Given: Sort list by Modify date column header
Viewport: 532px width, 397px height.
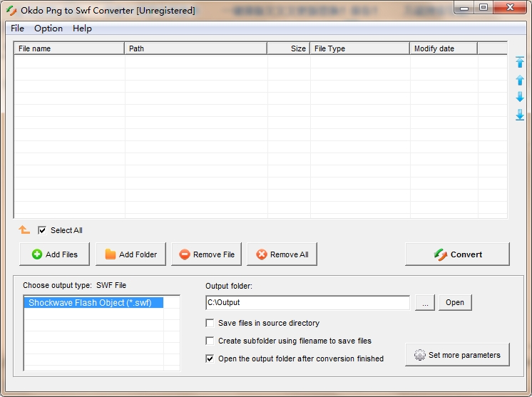Looking at the screenshot, I should (444, 48).
